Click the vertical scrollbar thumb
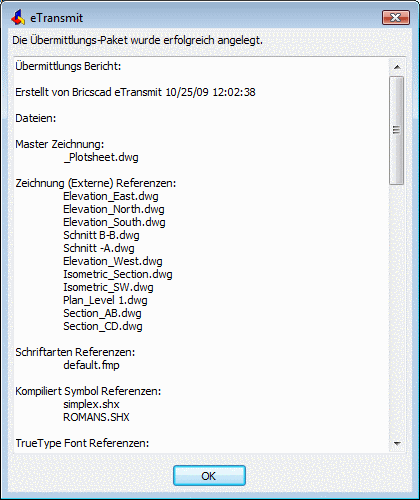420x500 pixels. (397, 130)
